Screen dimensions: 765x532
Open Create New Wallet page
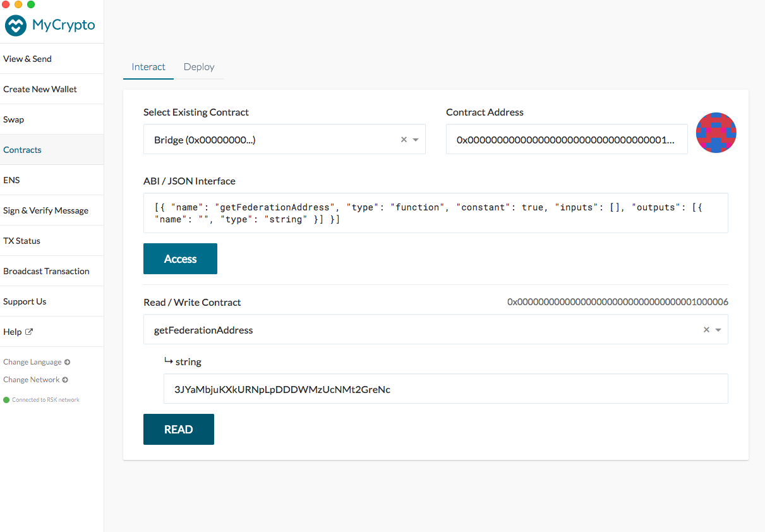(52, 89)
